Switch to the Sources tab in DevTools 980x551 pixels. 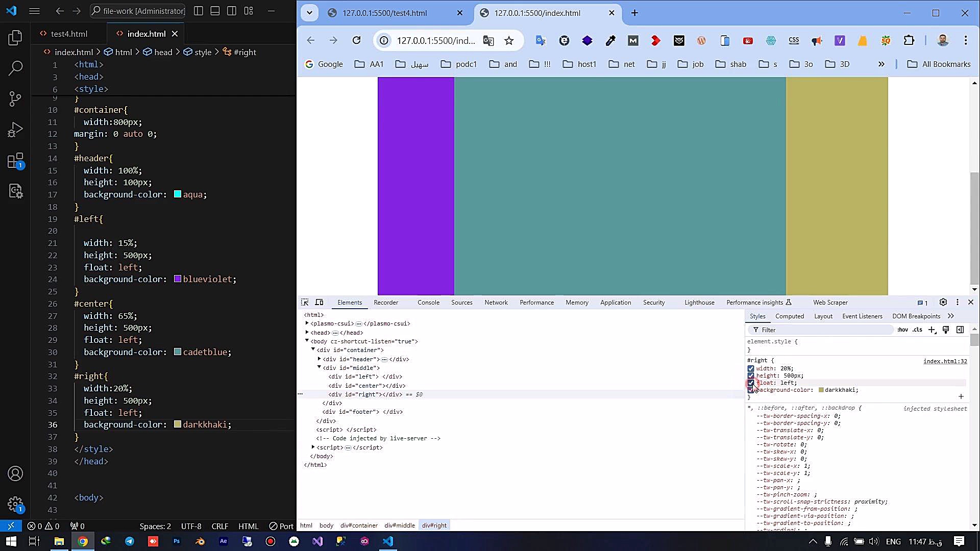[462, 302]
